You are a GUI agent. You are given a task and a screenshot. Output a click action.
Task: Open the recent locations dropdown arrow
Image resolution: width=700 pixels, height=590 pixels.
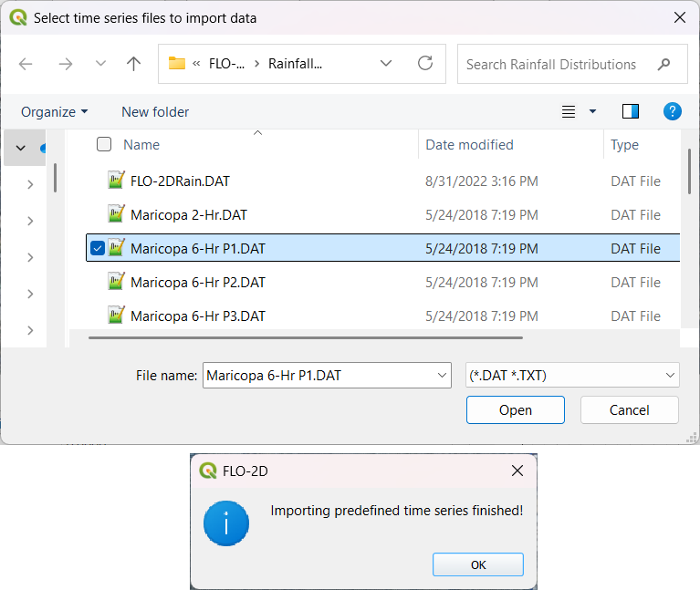pos(100,64)
